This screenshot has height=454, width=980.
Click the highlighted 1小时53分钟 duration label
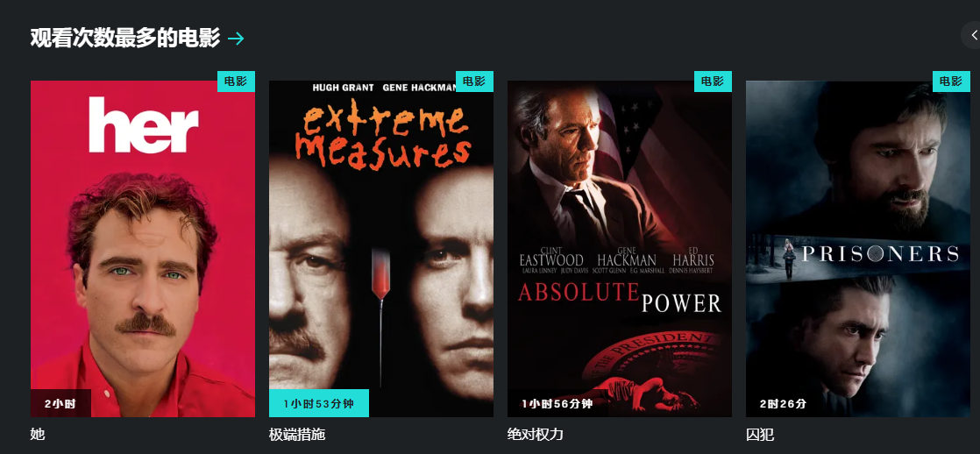click(319, 403)
